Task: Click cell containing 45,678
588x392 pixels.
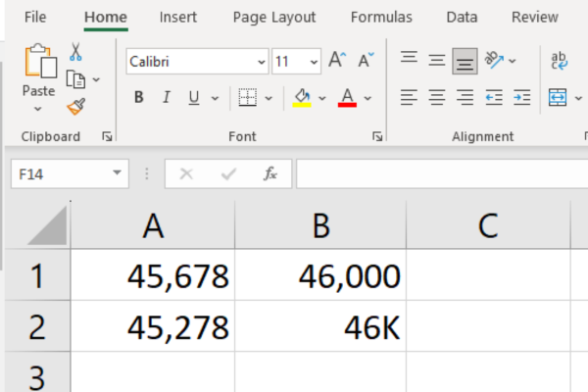Action: pos(153,275)
